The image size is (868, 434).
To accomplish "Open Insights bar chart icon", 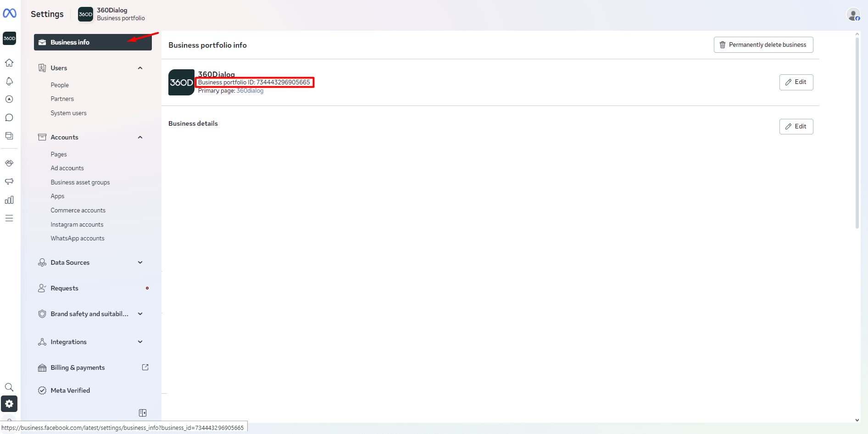I will [x=9, y=200].
